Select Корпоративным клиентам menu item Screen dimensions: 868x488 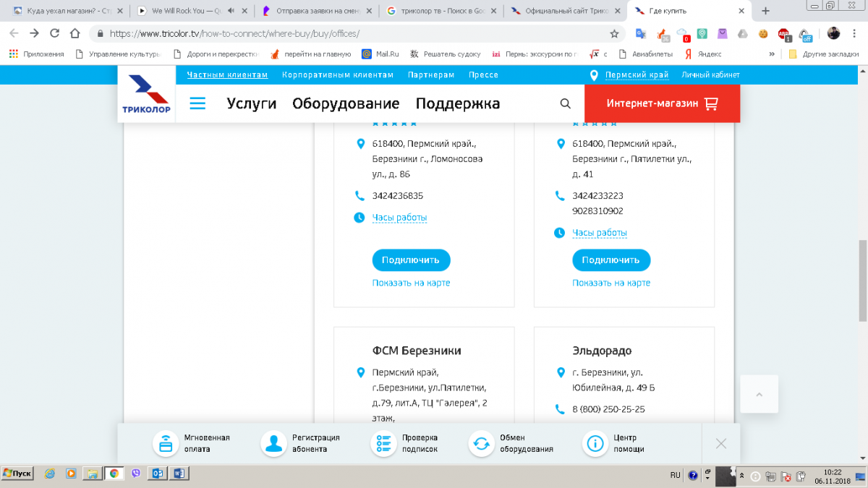pyautogui.click(x=338, y=75)
